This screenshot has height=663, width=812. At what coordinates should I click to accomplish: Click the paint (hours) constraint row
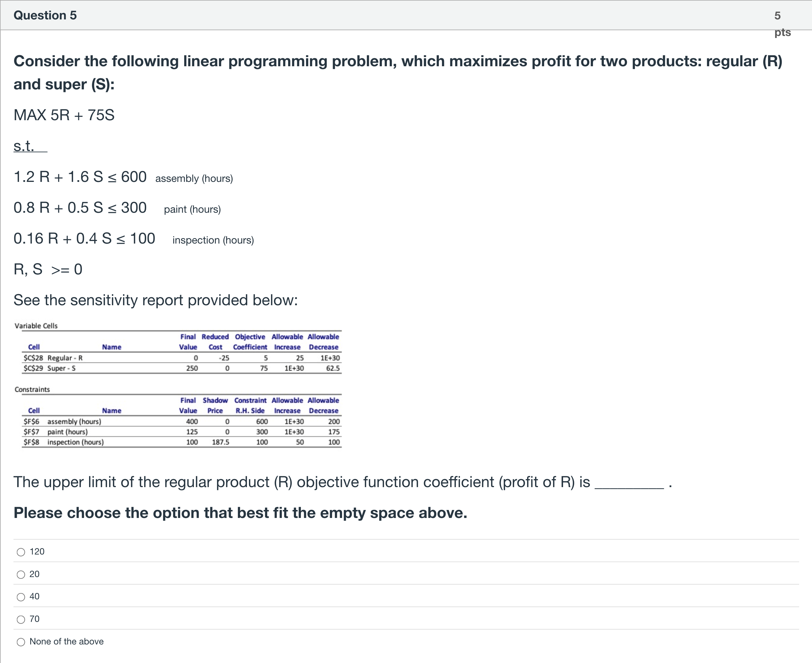pos(182,431)
